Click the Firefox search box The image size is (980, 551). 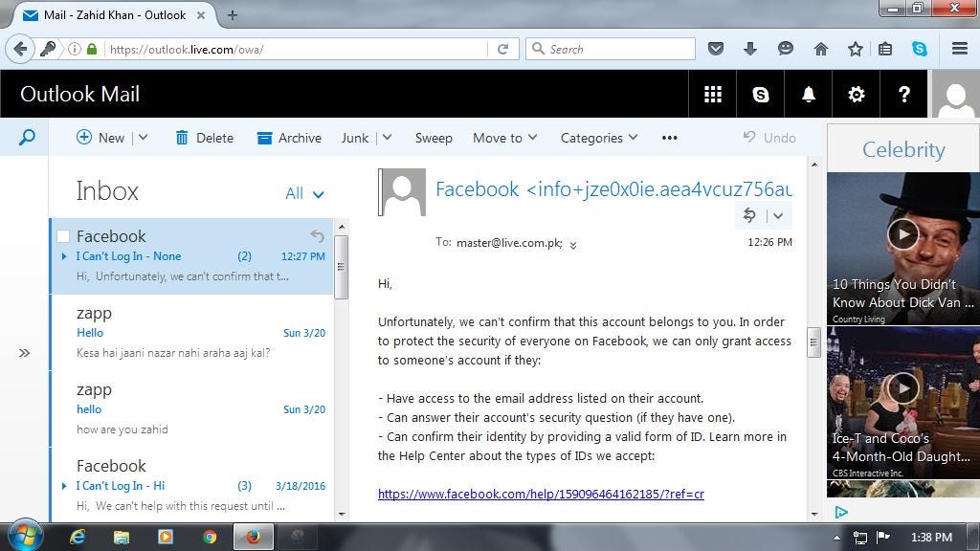tap(612, 49)
